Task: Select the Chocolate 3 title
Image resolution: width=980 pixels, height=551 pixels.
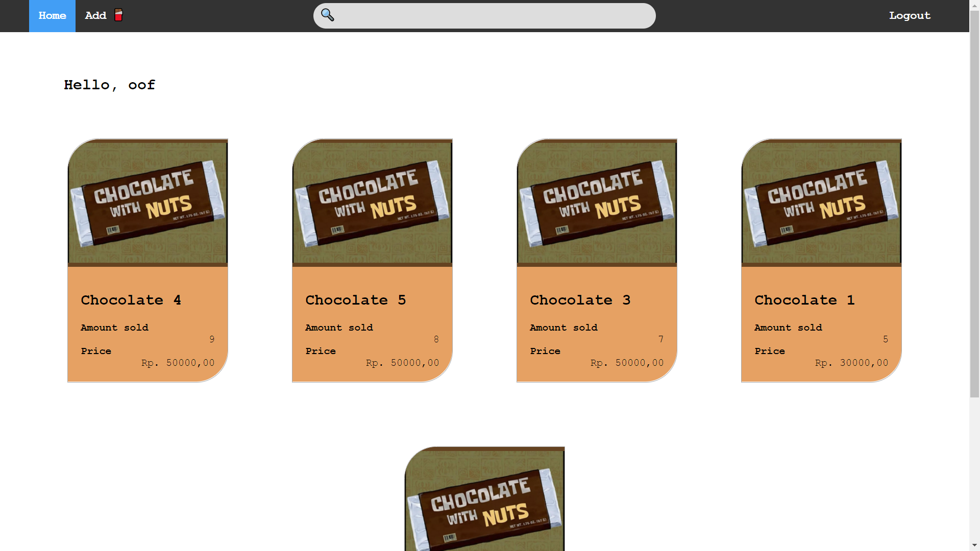Action: coord(580,300)
